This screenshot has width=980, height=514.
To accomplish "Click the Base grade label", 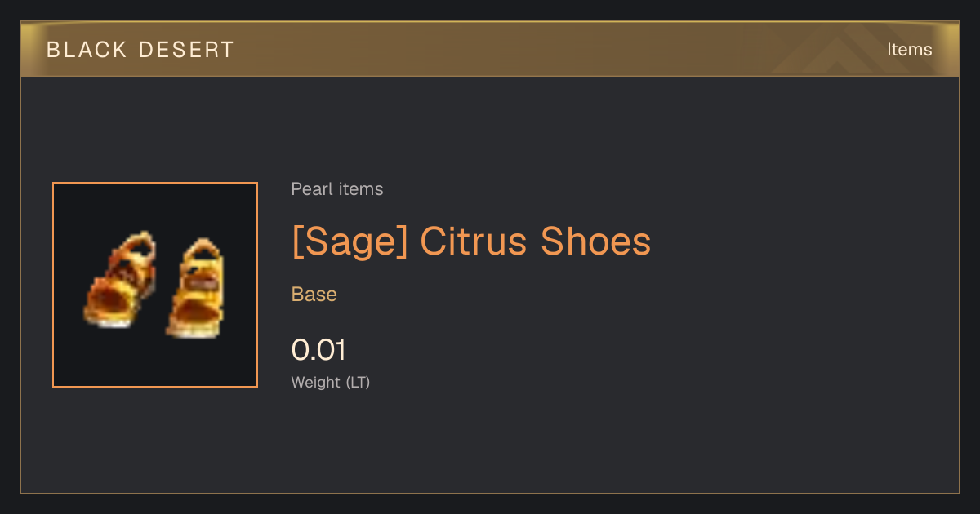I will pyautogui.click(x=314, y=295).
